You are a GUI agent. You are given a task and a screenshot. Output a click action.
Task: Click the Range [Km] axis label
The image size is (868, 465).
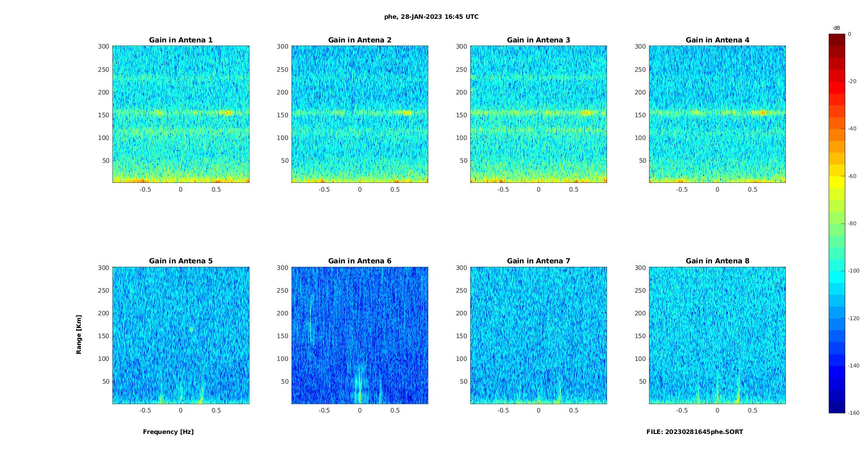[x=79, y=335]
